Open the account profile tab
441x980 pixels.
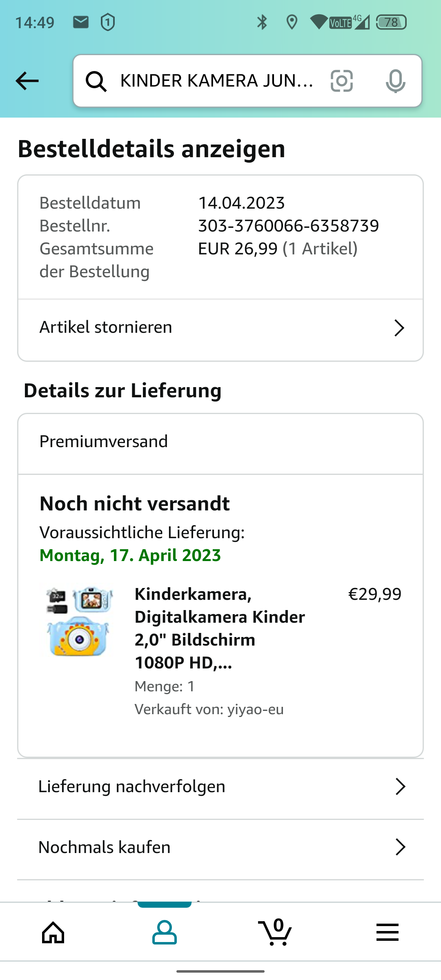point(165,933)
